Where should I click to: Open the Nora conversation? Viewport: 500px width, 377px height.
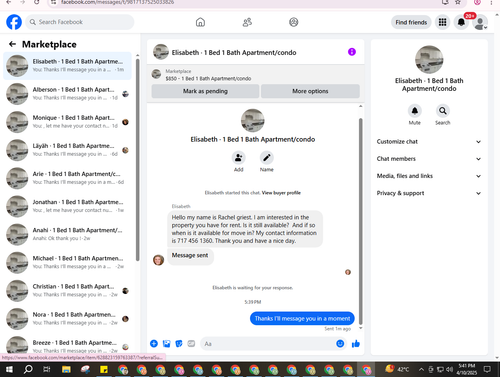[68, 319]
